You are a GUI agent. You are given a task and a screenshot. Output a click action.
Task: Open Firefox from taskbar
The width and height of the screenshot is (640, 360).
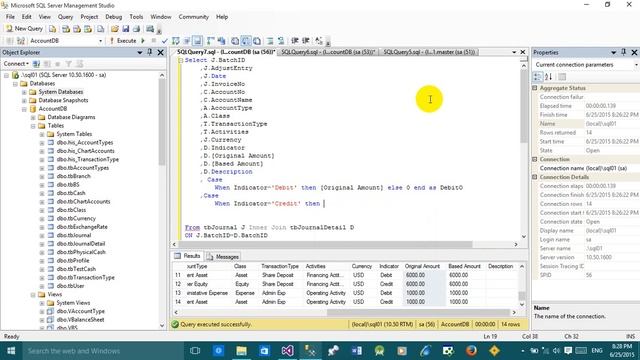[x=471, y=351]
